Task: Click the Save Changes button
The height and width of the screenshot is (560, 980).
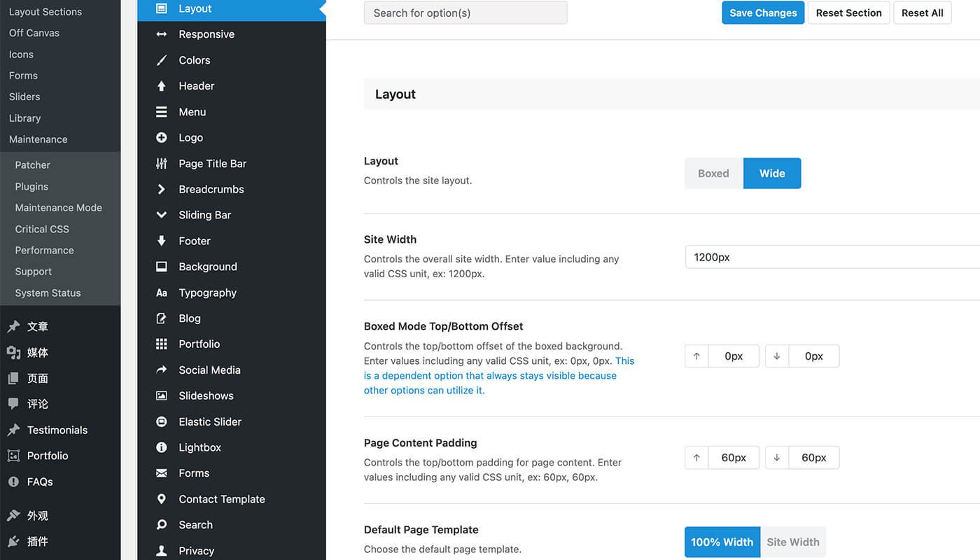Action: (x=763, y=13)
